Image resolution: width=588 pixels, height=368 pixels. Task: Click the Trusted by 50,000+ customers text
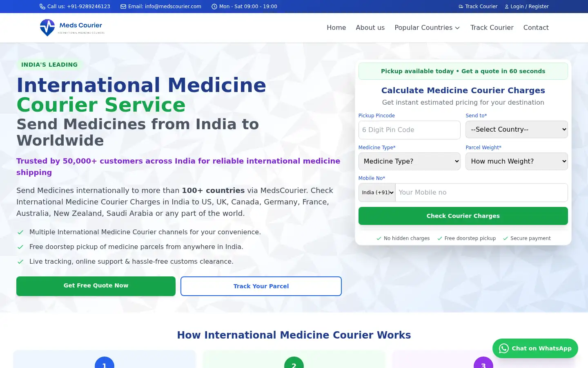pos(178,167)
